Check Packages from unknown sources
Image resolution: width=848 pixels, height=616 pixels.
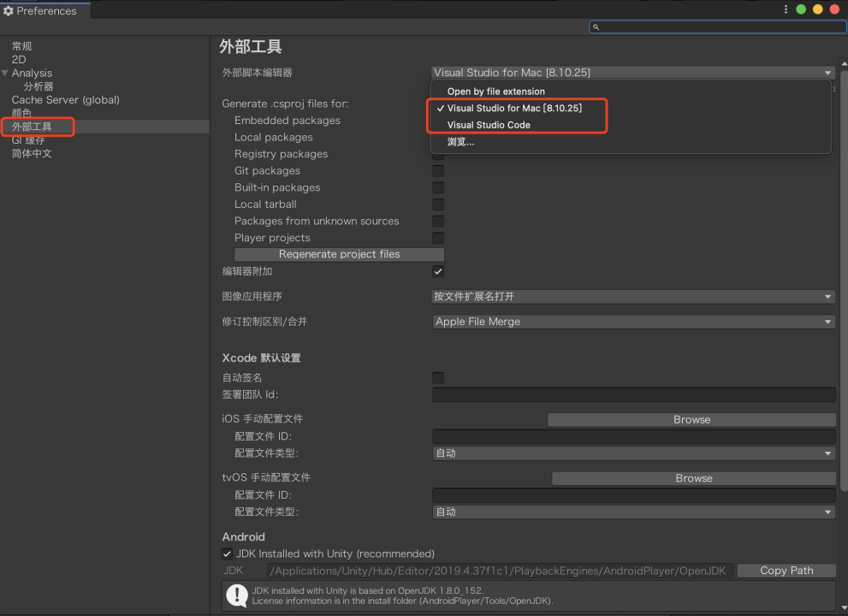pyautogui.click(x=438, y=222)
